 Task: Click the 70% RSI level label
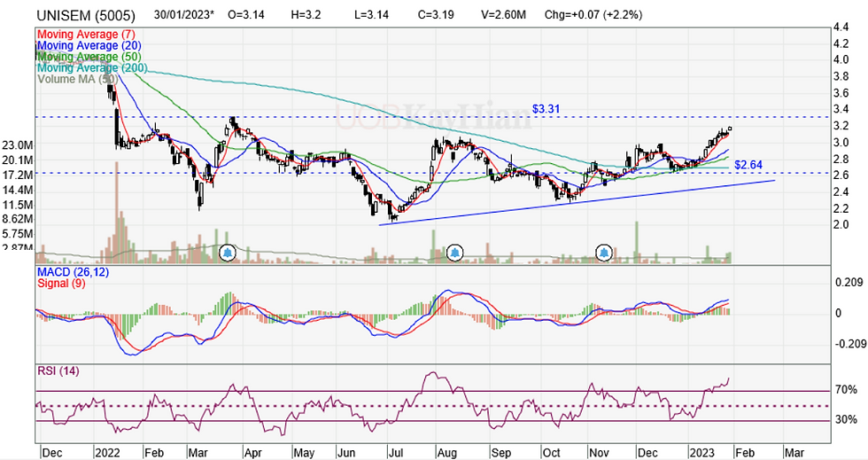click(846, 390)
